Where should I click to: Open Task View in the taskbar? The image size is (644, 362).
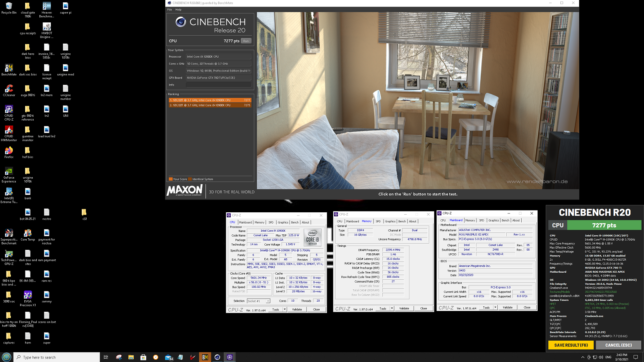tap(106, 357)
